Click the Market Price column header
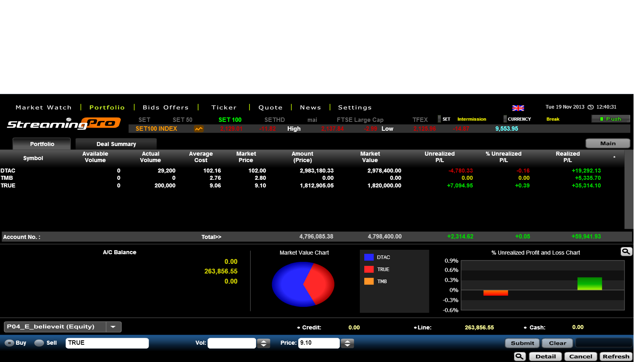The width and height of the screenshot is (644, 362). [246, 157]
